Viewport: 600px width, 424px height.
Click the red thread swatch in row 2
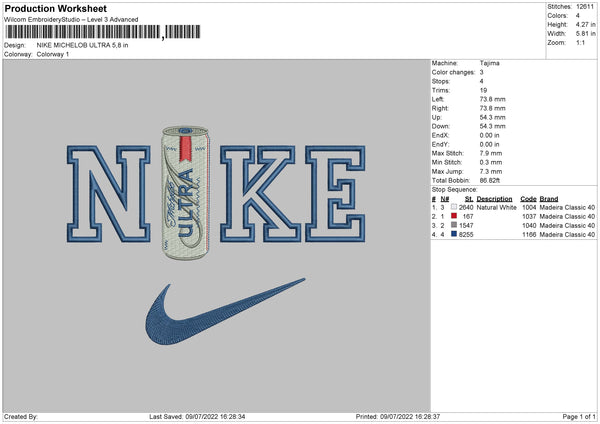click(x=454, y=216)
